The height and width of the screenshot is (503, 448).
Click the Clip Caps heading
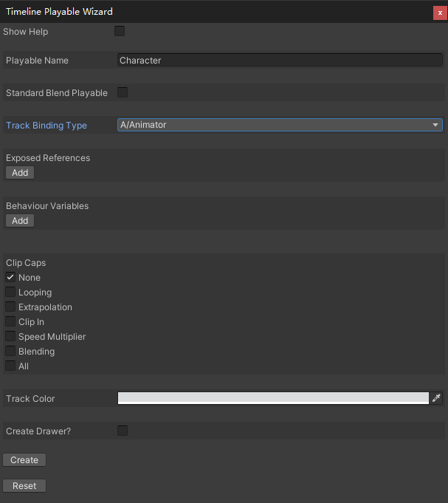point(26,263)
